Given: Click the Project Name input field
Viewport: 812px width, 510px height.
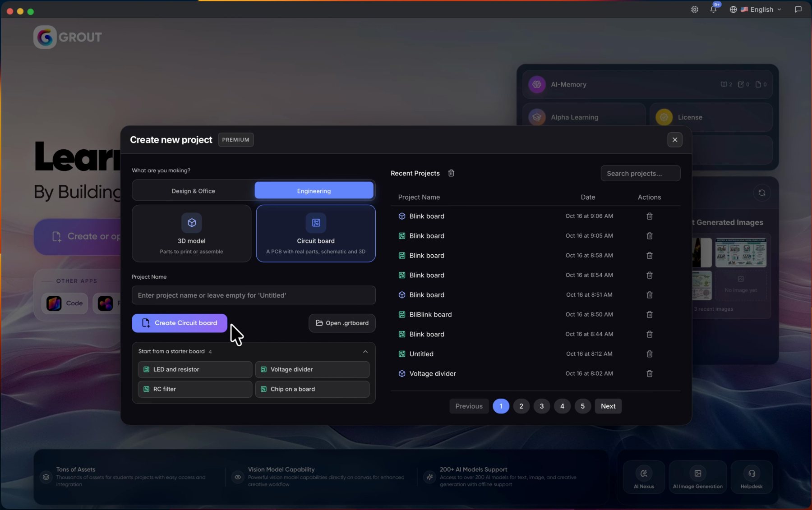Looking at the screenshot, I should 254,295.
